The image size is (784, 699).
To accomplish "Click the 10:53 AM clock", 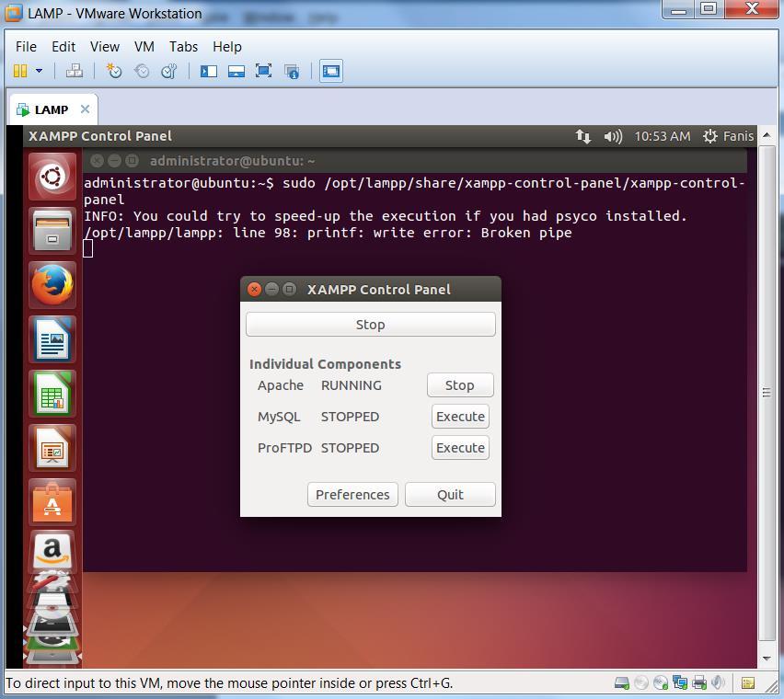I will (x=662, y=136).
